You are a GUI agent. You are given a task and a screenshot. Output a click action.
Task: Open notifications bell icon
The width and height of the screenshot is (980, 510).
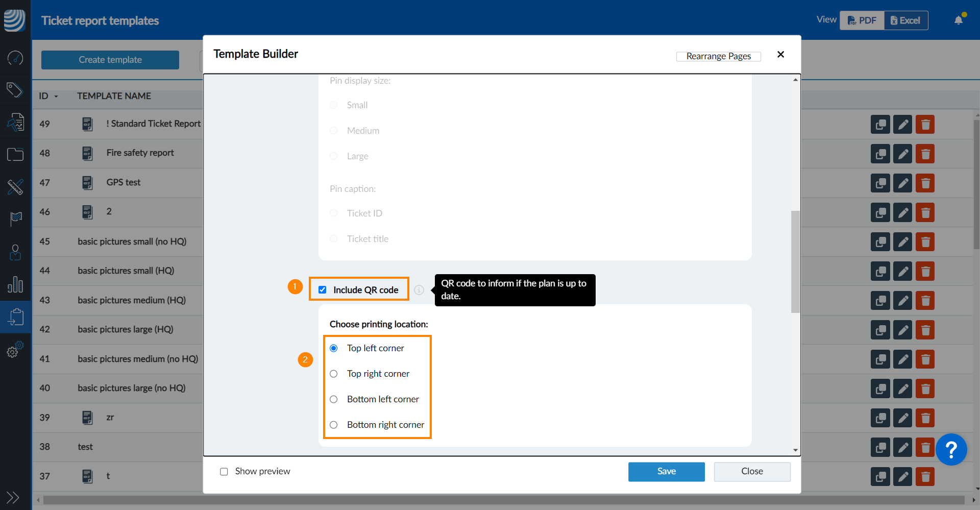(x=959, y=20)
